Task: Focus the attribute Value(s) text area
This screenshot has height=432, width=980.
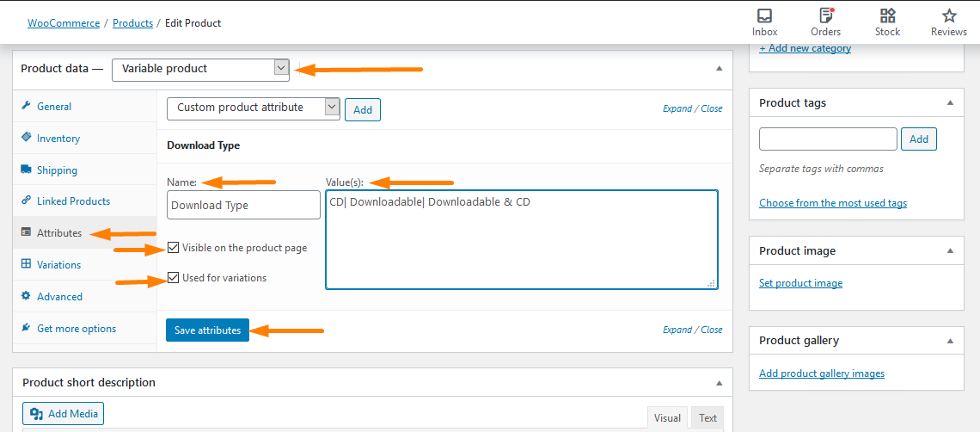Action: click(x=522, y=240)
